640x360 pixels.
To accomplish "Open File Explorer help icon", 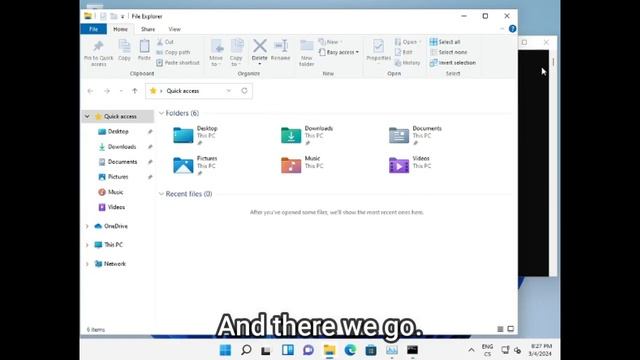I will click(x=512, y=29).
